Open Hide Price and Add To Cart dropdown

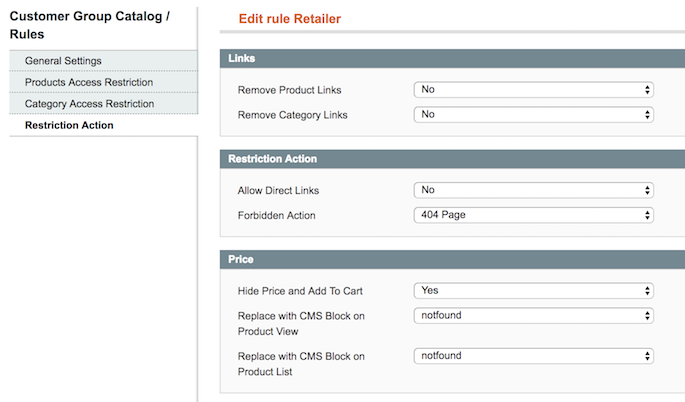(533, 291)
